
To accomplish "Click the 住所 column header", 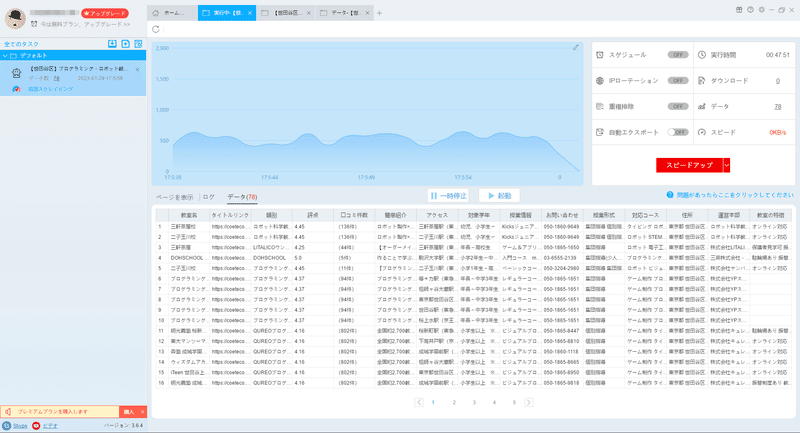I will coord(687,215).
